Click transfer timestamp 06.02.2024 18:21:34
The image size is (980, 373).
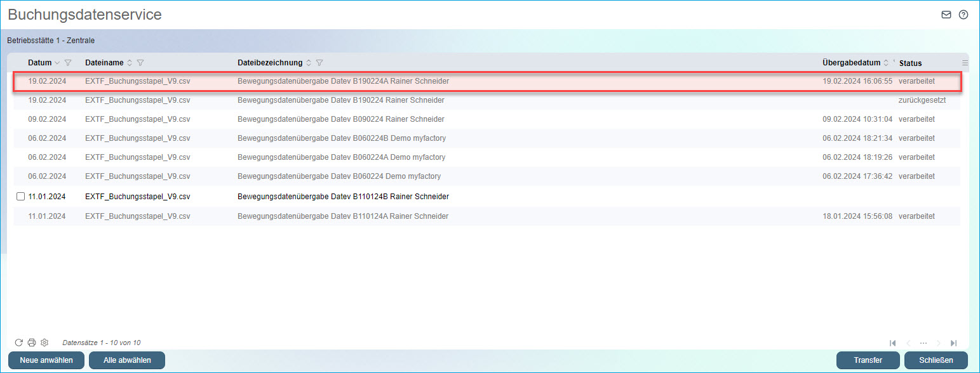(x=857, y=138)
